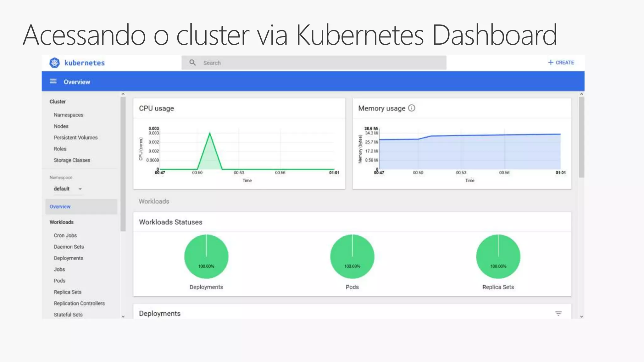Open Replication Controllers
Image resolution: width=644 pixels, height=362 pixels.
(x=79, y=303)
